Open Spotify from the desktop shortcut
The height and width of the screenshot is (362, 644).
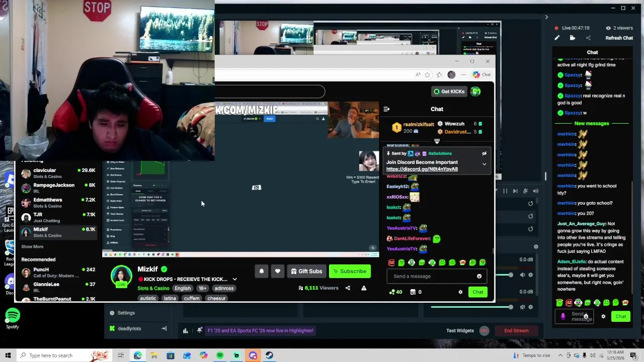[x=13, y=319]
